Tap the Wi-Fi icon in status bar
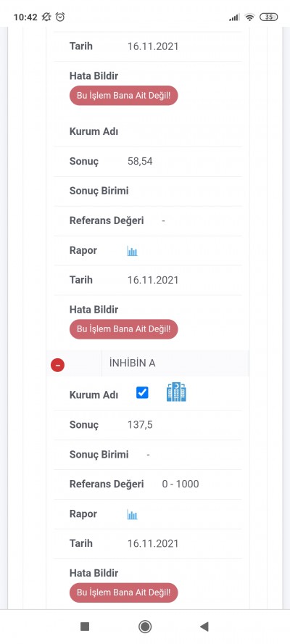 (249, 17)
